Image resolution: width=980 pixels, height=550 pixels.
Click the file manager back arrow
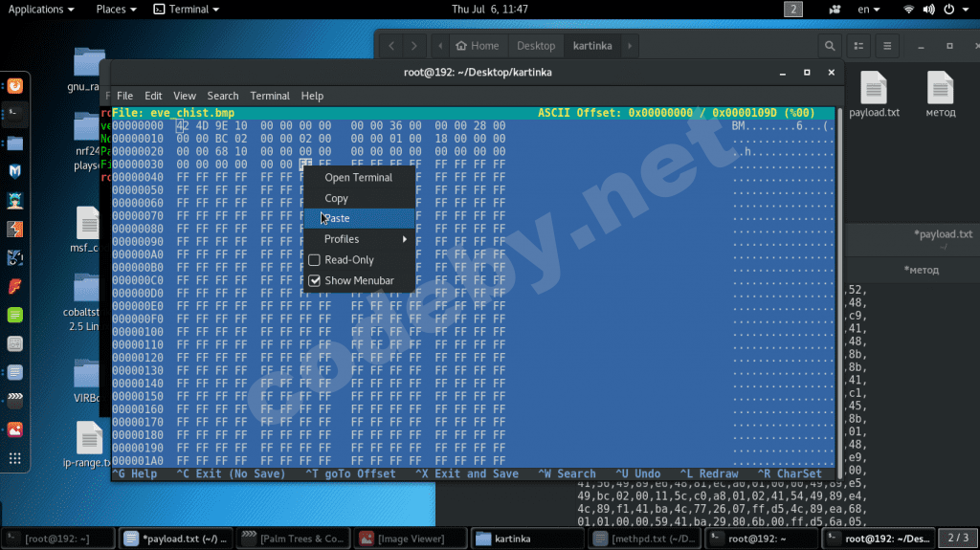[391, 46]
